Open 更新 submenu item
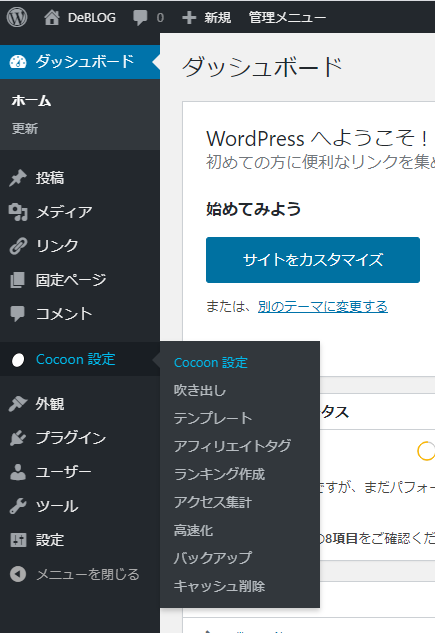 click(x=25, y=129)
